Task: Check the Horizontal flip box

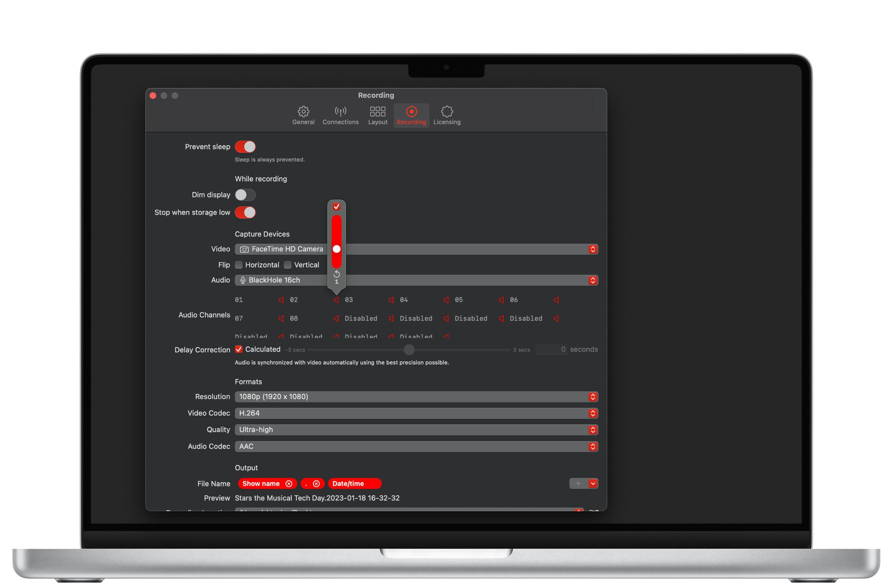Action: tap(239, 265)
